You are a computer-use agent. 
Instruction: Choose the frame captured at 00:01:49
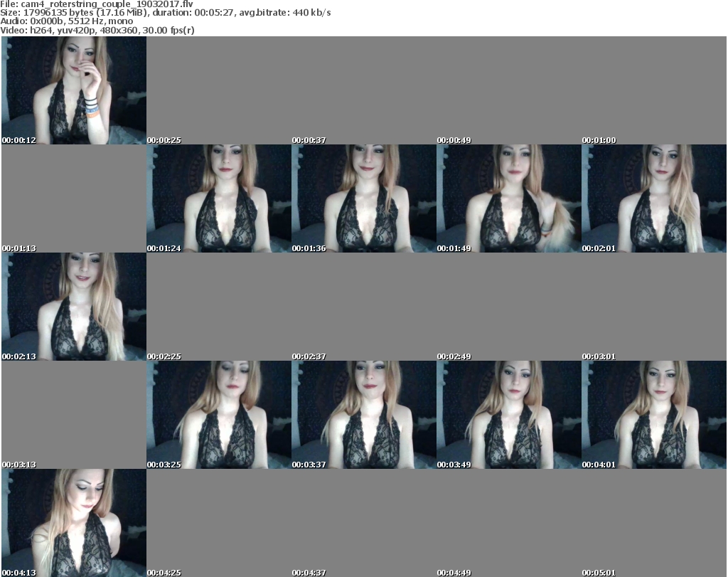click(509, 198)
